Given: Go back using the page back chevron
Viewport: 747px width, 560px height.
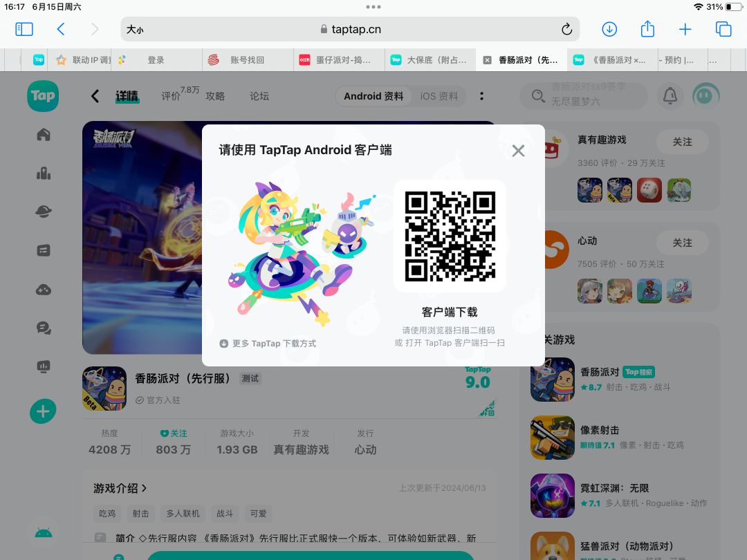Looking at the screenshot, I should 95,96.
